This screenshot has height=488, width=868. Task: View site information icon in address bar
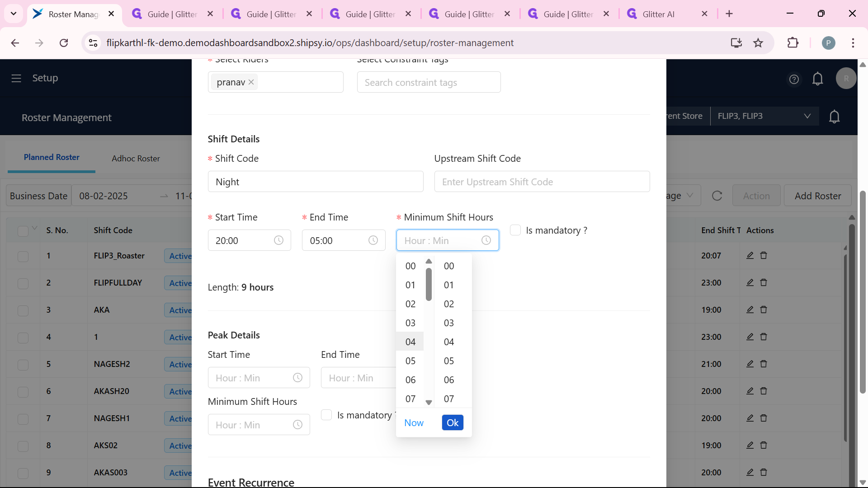[93, 43]
